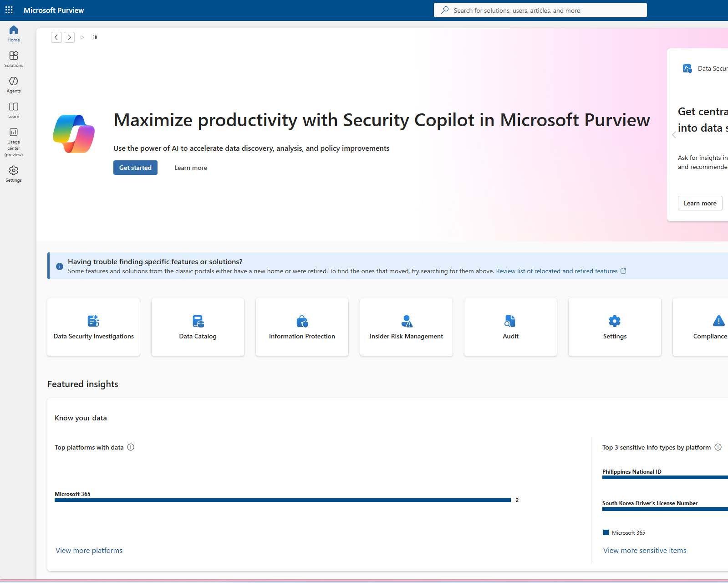The width and height of the screenshot is (728, 583).
Task: Click the 'Featured insights' heading
Action: click(83, 384)
